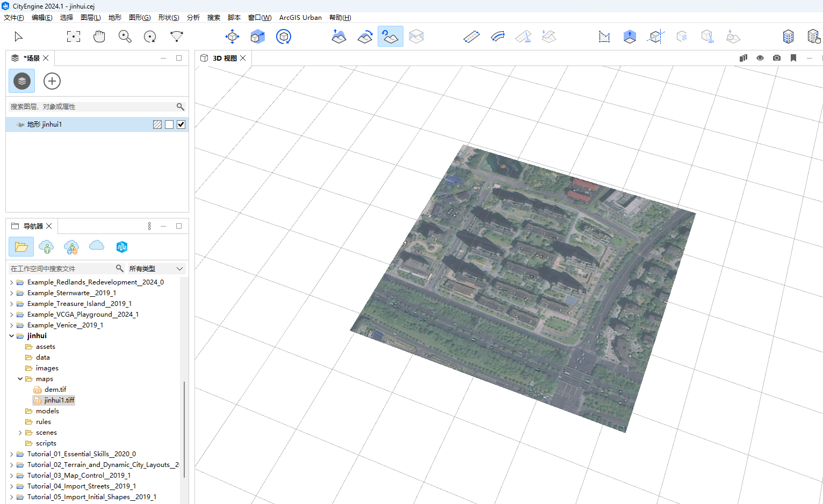The width and height of the screenshot is (823, 504).
Task: Toggle 3D view visibility eye settings
Action: click(x=760, y=58)
